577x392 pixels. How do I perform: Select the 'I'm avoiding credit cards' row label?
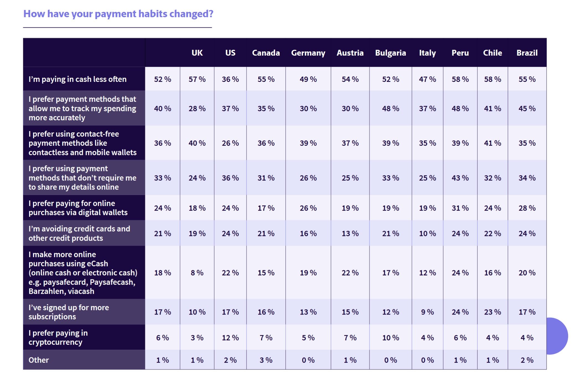[79, 233]
